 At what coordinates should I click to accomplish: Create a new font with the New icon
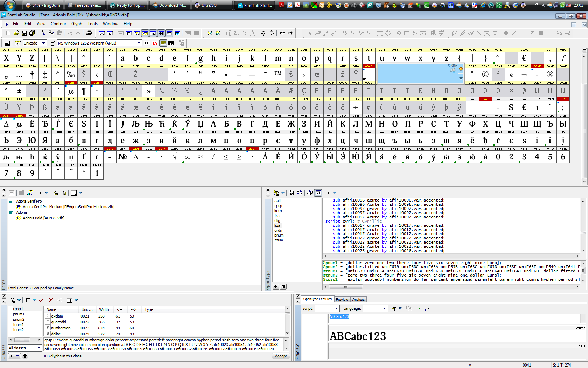(8, 33)
